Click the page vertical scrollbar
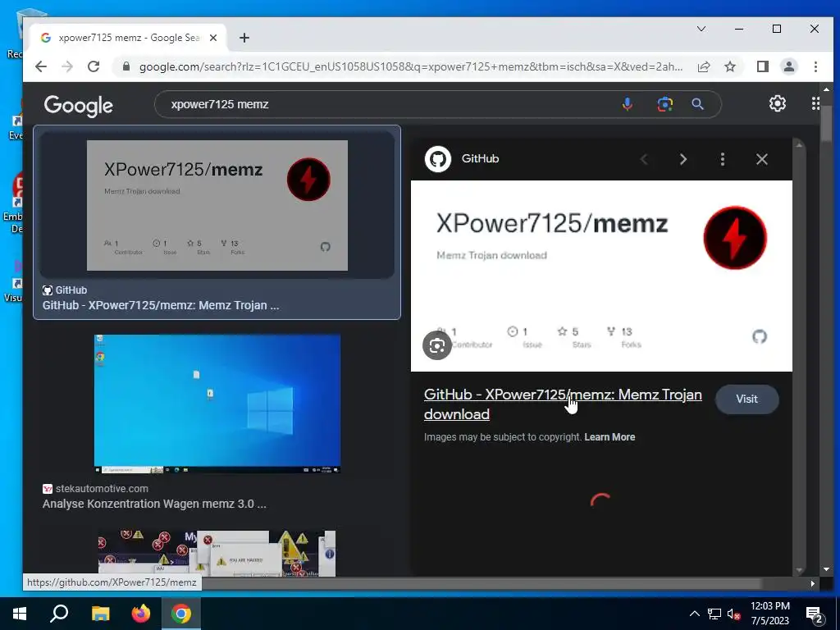This screenshot has width=840, height=630. click(x=826, y=123)
